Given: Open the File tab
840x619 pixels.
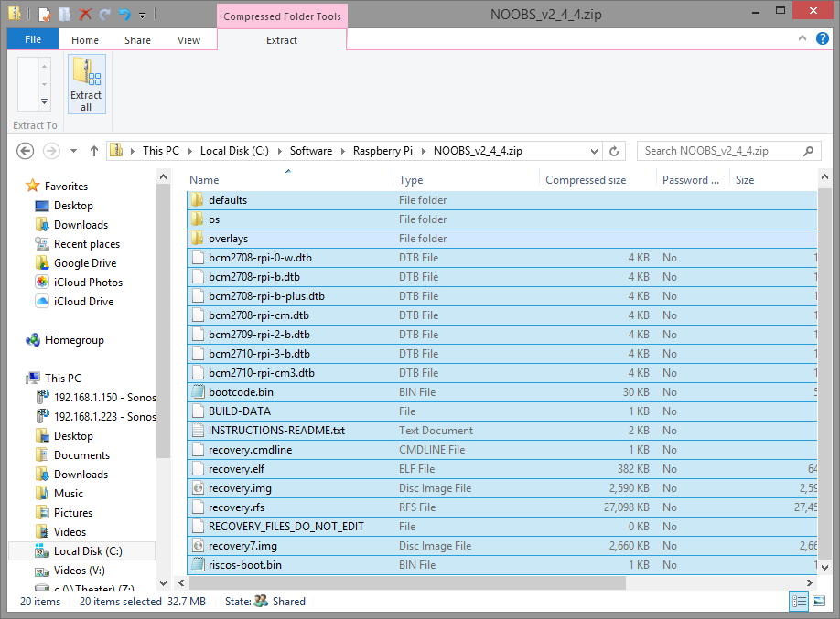Looking at the screenshot, I should pos(33,39).
